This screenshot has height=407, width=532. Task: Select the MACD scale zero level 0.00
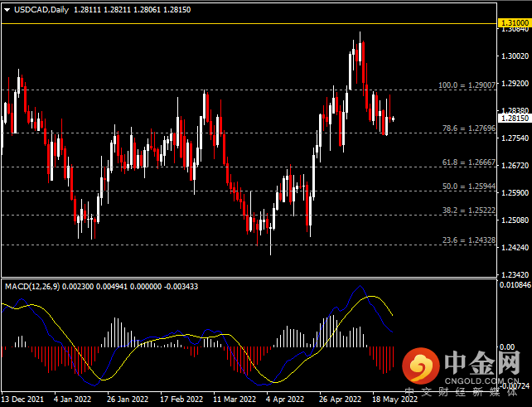[507, 347]
